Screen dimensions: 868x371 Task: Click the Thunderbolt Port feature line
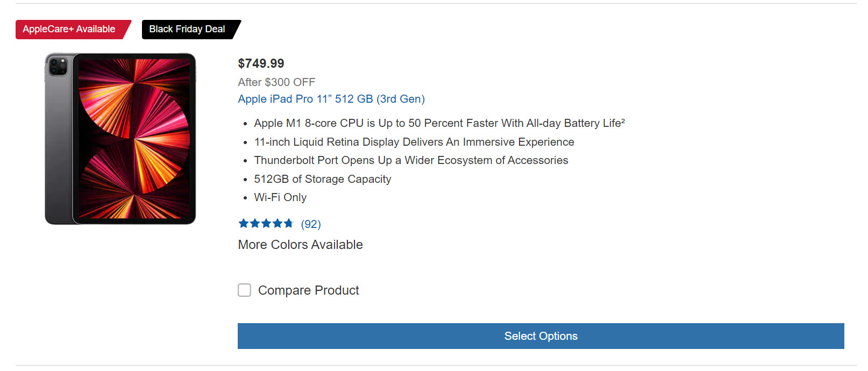411,160
